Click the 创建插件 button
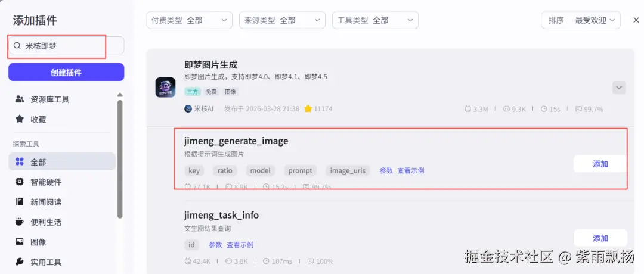The height and width of the screenshot is (274, 644). pos(66,72)
